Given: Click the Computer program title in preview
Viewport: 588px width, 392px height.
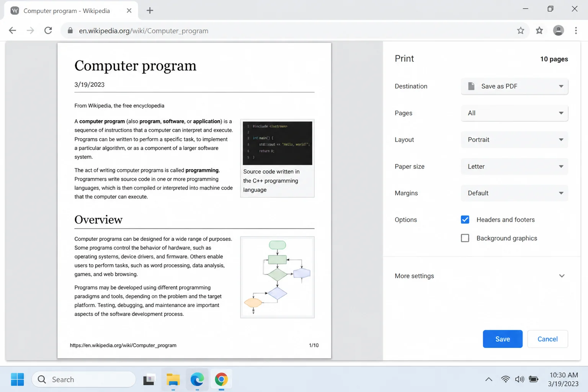Looking at the screenshot, I should (135, 66).
